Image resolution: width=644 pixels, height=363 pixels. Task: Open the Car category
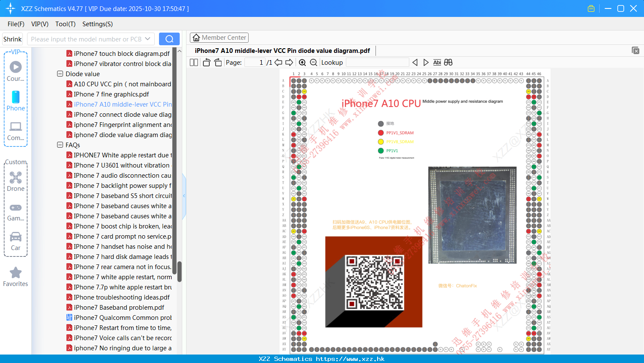16,241
